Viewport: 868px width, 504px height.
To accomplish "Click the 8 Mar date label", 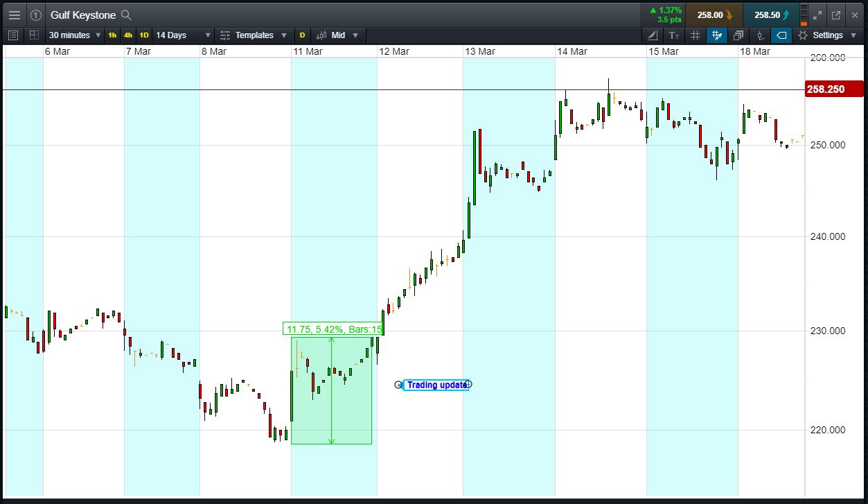I will coord(214,51).
